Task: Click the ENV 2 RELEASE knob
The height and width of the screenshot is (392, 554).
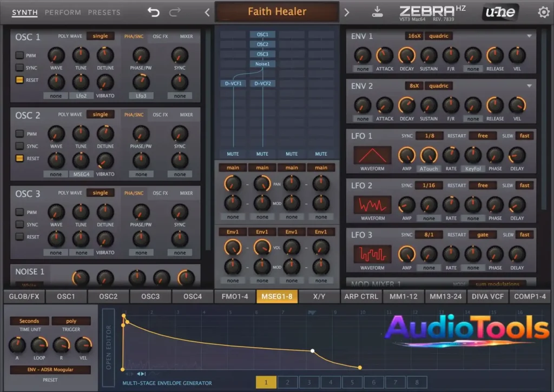Action: 495,105
